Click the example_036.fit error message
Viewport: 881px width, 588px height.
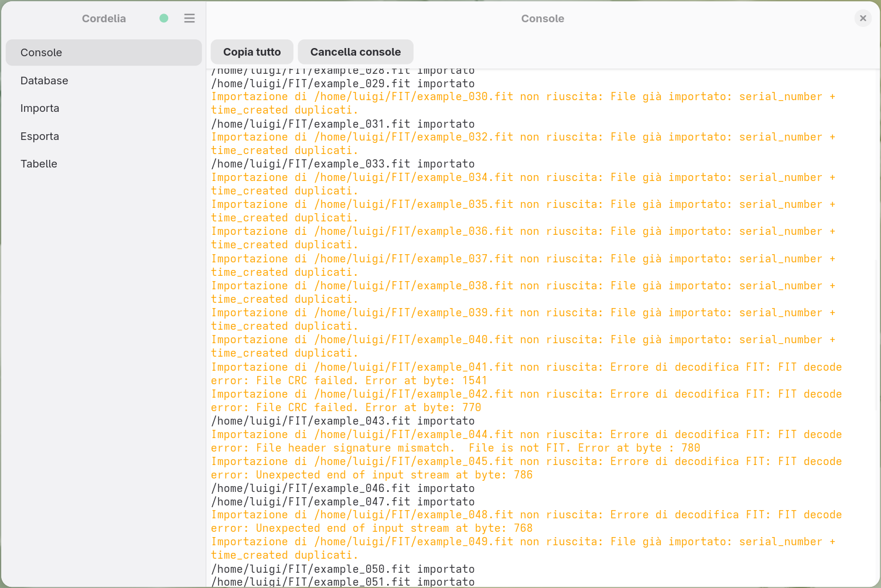point(524,238)
